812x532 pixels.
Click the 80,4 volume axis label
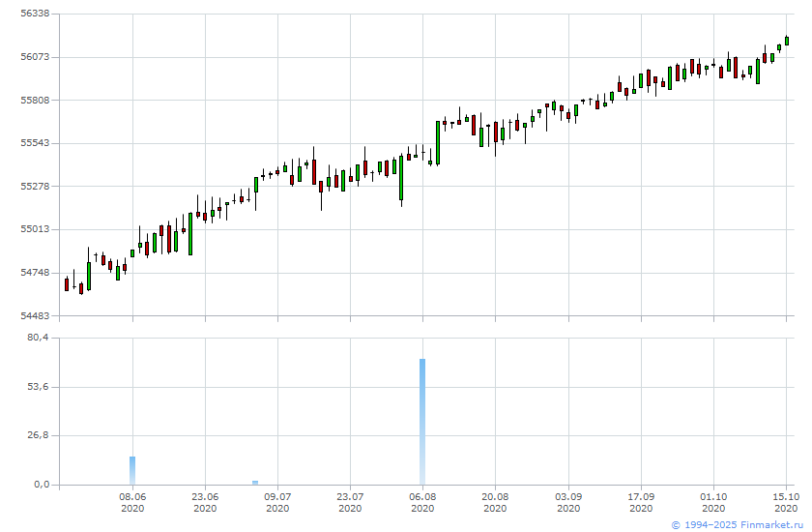(38, 338)
